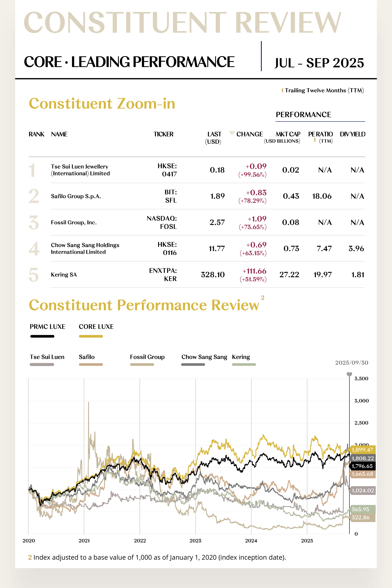Click footnote marker 2 beside Performance Review
The width and height of the screenshot is (392, 588).
[263, 298]
